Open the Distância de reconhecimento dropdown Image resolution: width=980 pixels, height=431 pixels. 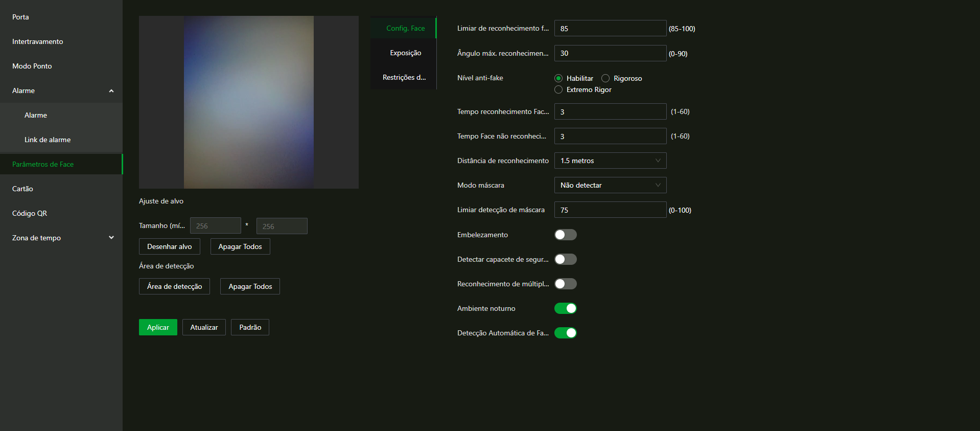pyautogui.click(x=610, y=161)
